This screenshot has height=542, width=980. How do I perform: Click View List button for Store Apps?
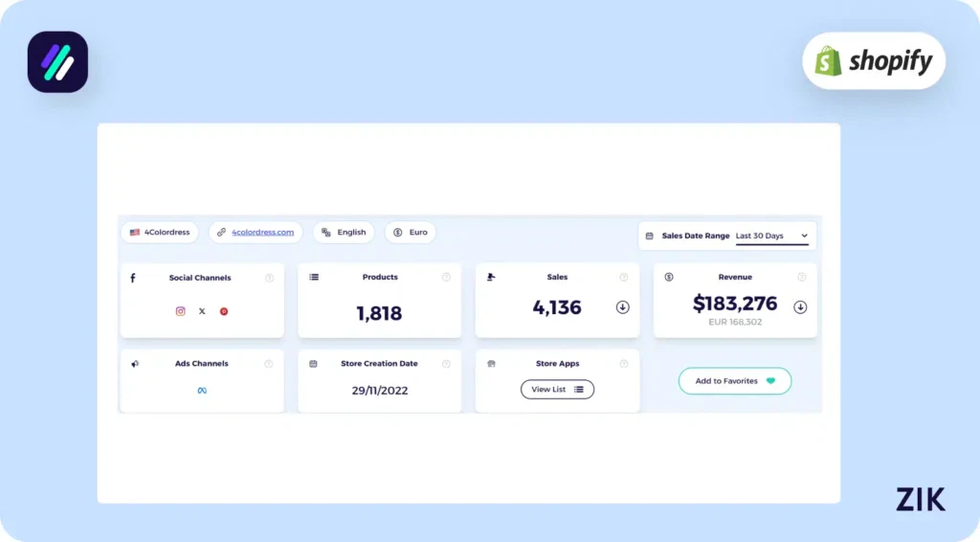pos(557,389)
